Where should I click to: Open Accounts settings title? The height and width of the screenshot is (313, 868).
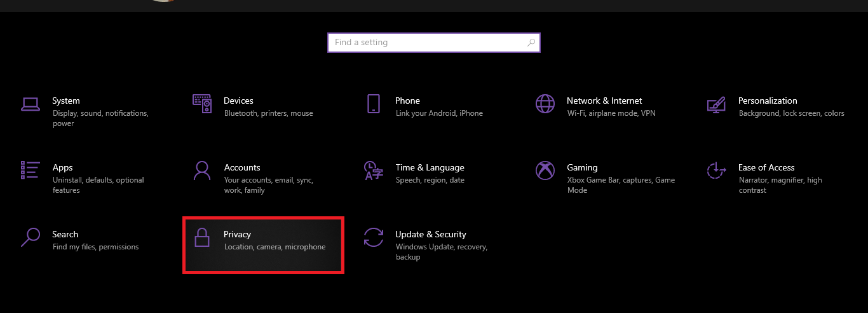(242, 167)
